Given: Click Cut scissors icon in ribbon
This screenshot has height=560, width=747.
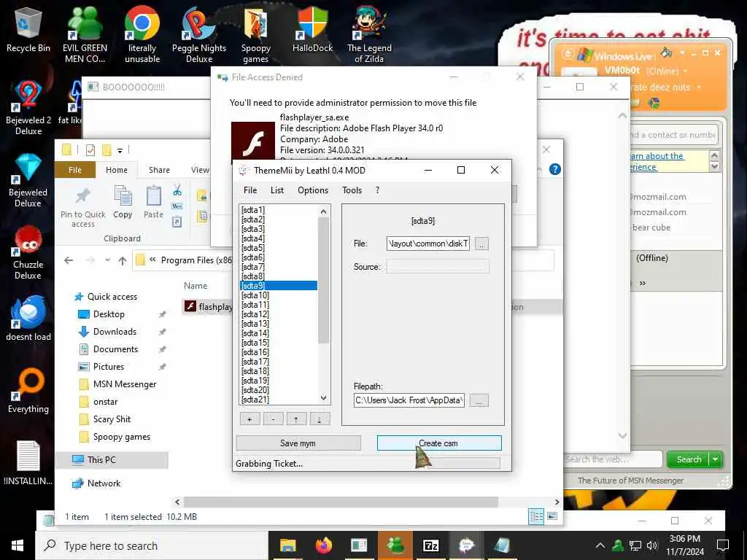Looking at the screenshot, I should tap(177, 190).
